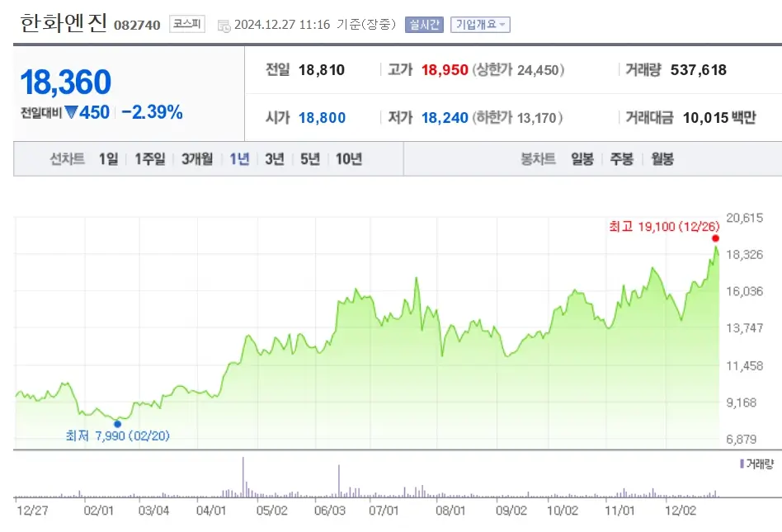Select the 3년 line chart tab

click(275, 159)
